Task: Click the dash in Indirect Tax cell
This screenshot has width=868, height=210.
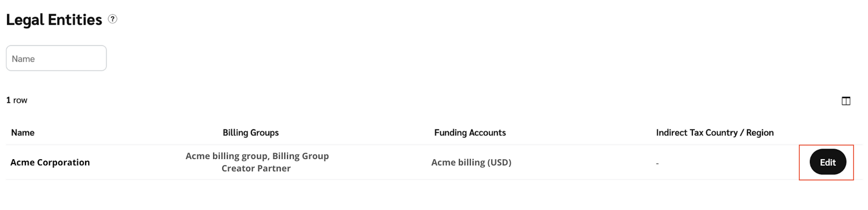Action: (657, 163)
